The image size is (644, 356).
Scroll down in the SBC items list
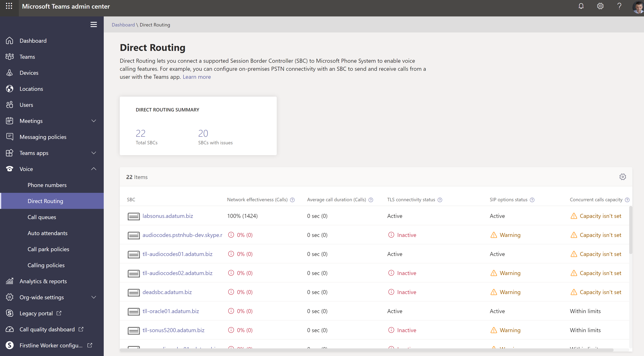[630, 307]
